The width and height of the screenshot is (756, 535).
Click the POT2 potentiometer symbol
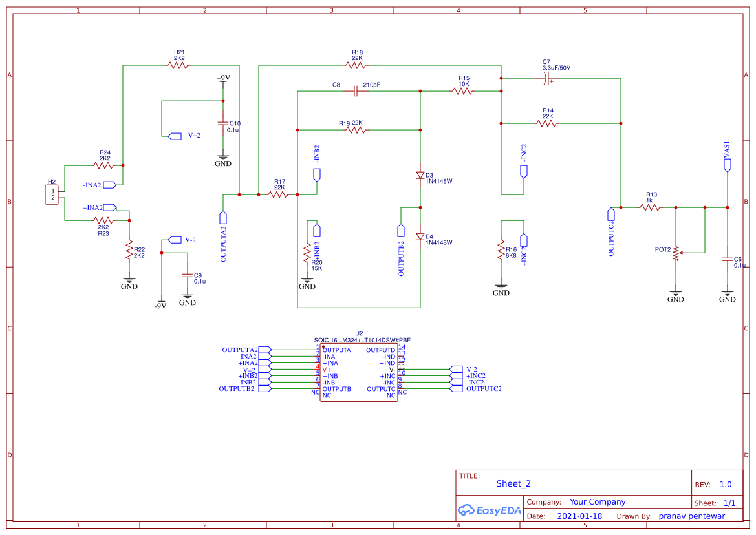coord(676,253)
